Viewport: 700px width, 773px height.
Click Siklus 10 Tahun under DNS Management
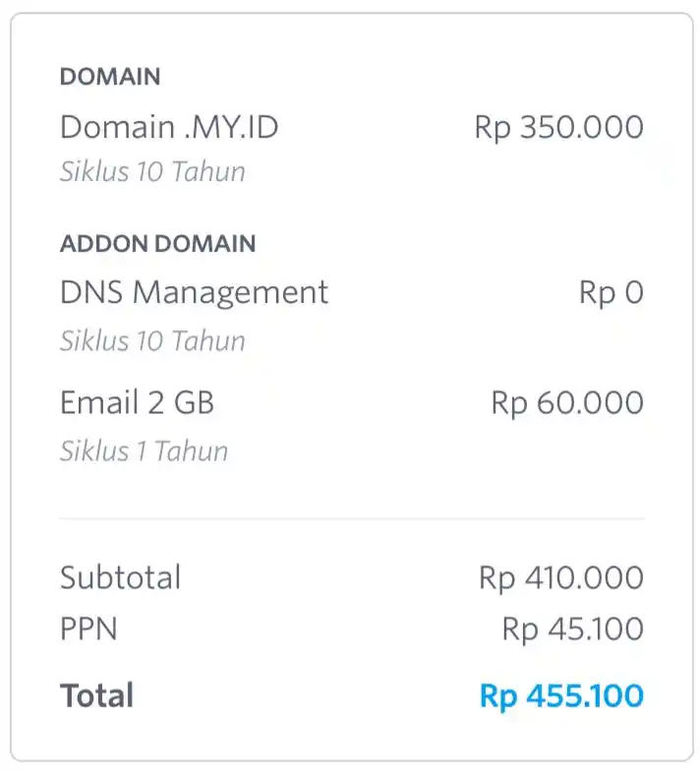tap(152, 340)
